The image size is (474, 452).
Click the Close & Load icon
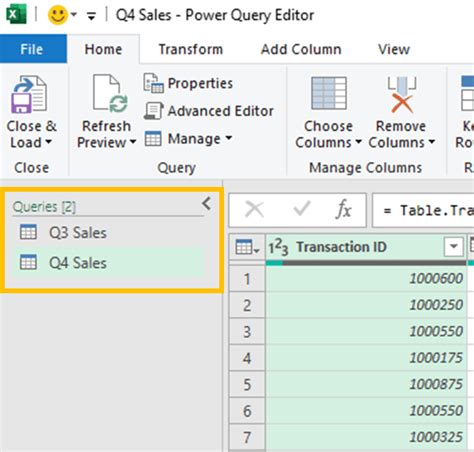point(29,95)
